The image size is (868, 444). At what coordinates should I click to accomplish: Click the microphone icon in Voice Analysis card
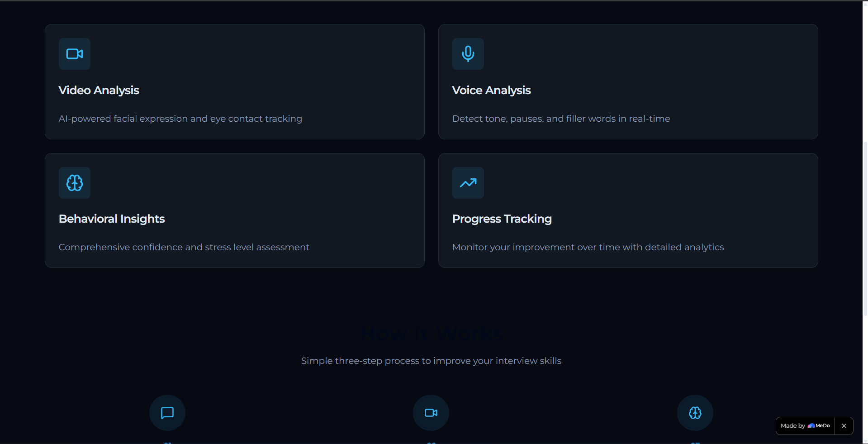468,54
